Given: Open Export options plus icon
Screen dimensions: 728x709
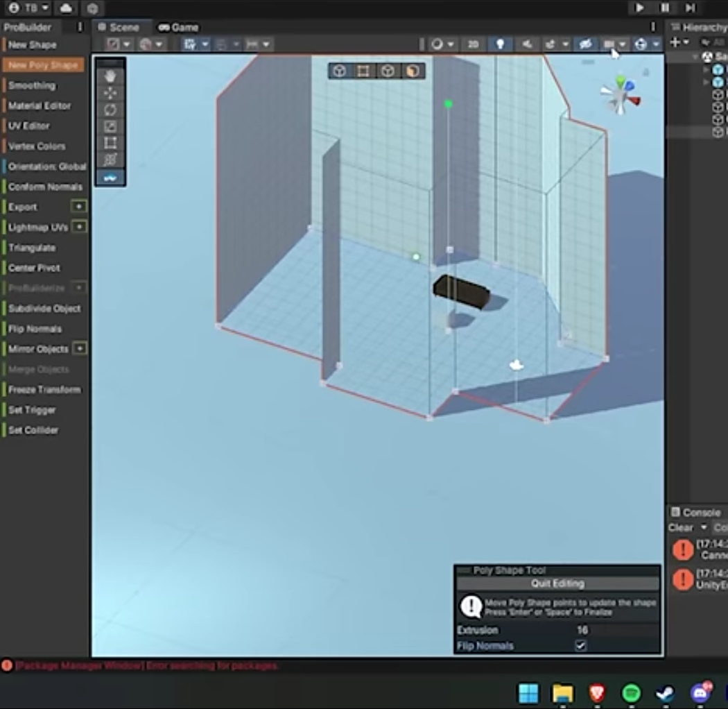Looking at the screenshot, I should [79, 206].
